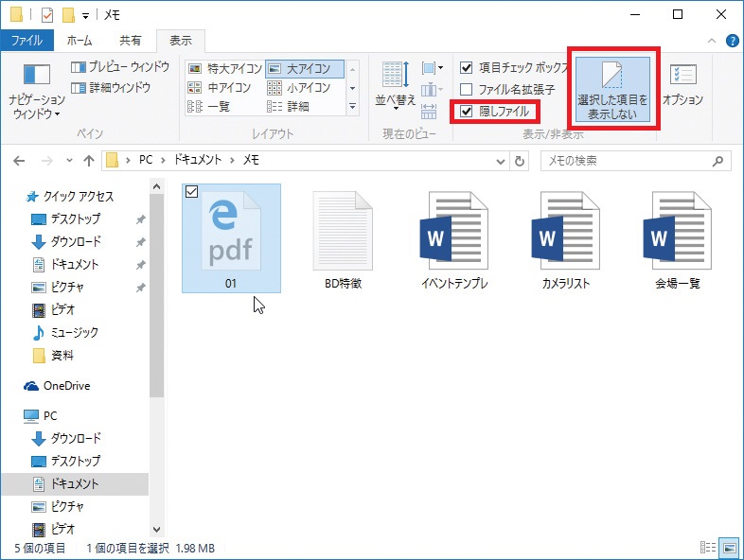This screenshot has width=744, height=560.
Task: Open the help question mark icon
Action: pyautogui.click(x=732, y=41)
